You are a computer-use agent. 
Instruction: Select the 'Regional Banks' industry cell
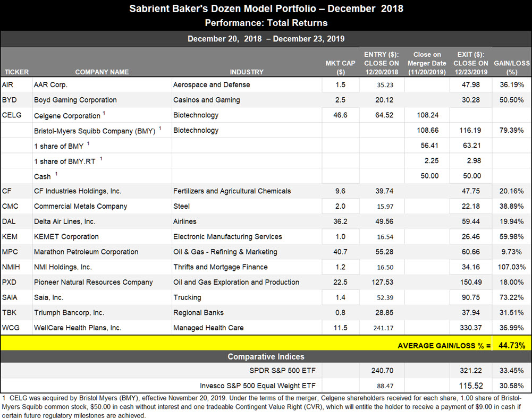(x=198, y=313)
